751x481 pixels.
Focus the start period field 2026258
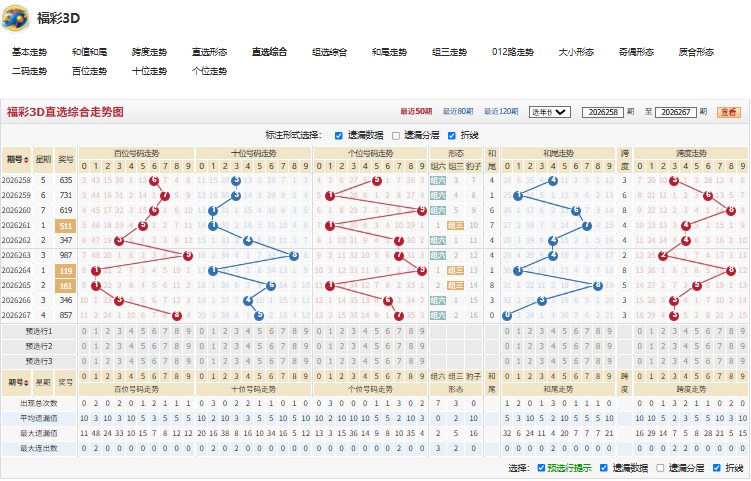[603, 112]
